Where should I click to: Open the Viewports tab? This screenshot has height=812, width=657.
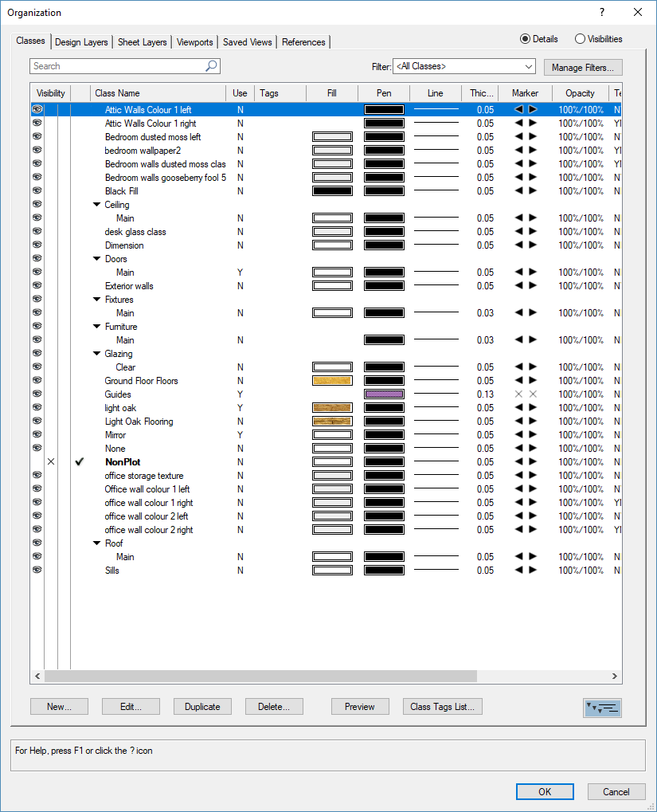pyautogui.click(x=194, y=42)
